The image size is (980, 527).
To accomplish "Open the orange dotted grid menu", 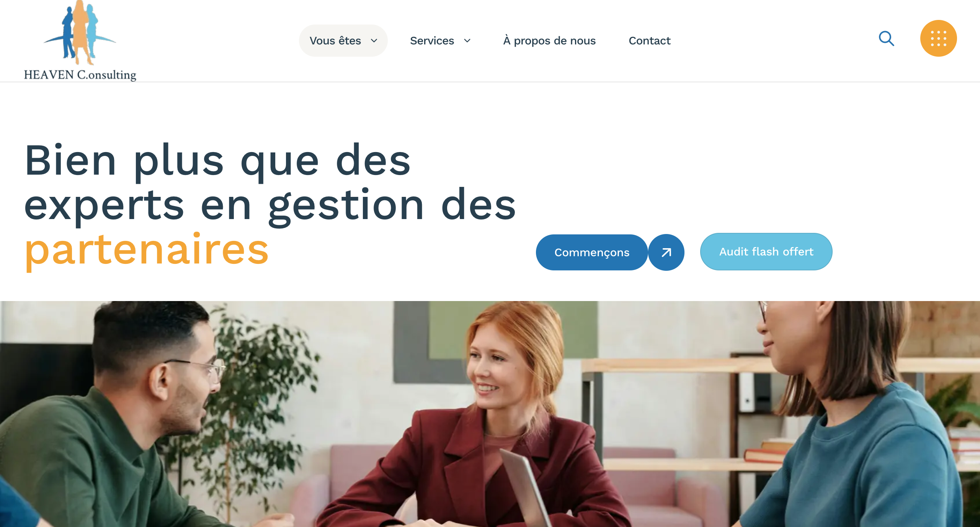I will tap(938, 38).
